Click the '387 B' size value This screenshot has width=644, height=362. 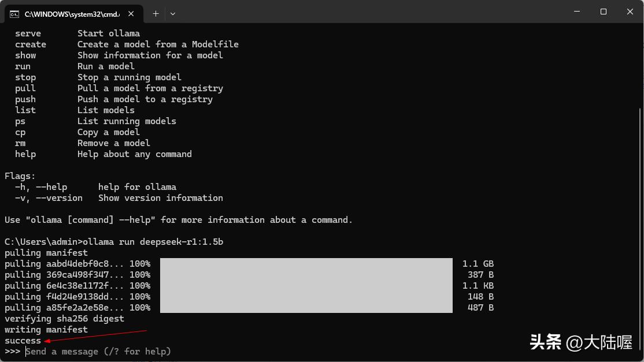[480, 275]
